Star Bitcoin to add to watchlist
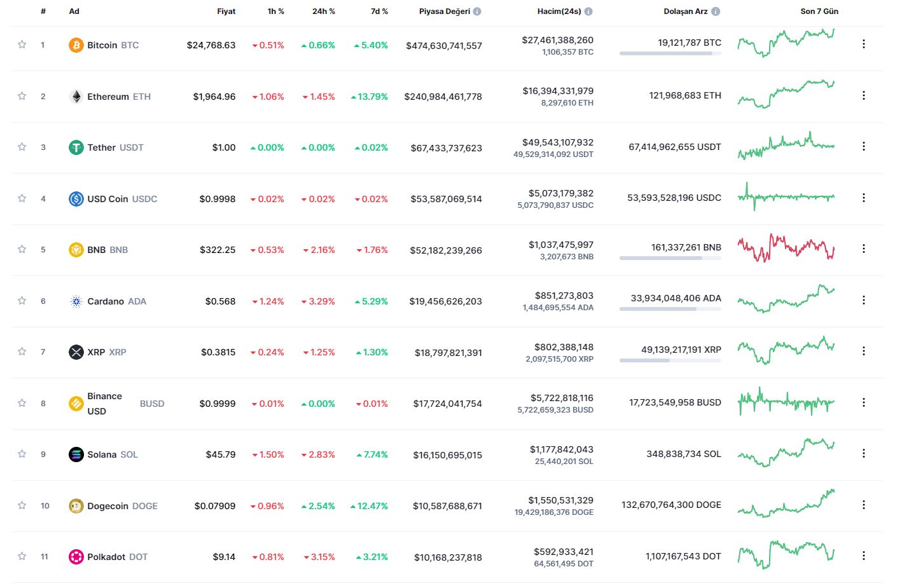This screenshot has height=588, width=902. (22, 44)
